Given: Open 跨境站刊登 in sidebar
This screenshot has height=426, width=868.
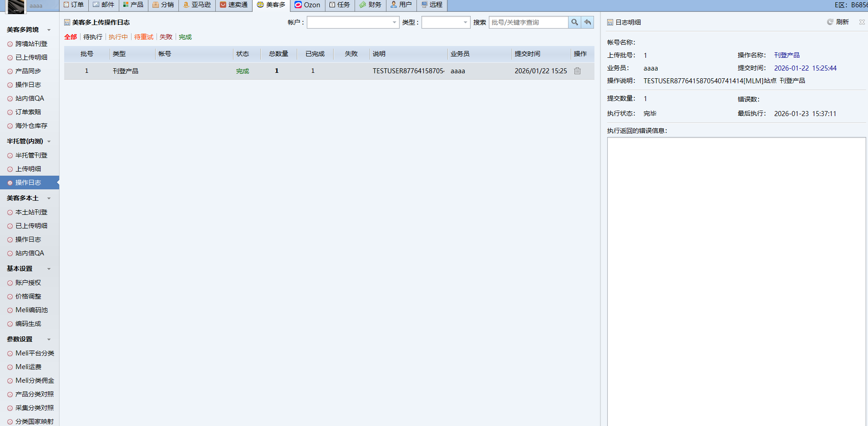Looking at the screenshot, I should 31,44.
